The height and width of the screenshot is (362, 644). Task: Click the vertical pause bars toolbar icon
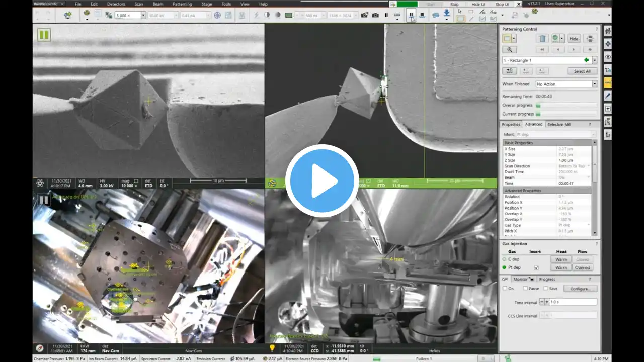(386, 15)
